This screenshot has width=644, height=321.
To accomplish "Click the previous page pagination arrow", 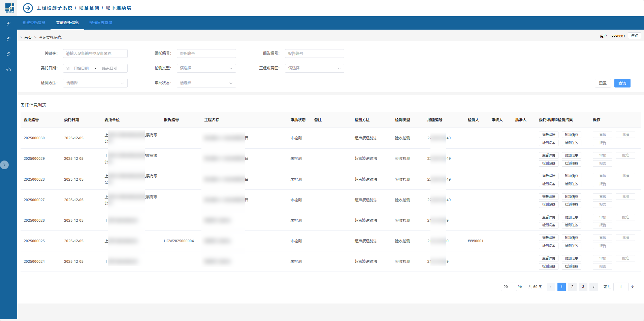I will coord(551,287).
